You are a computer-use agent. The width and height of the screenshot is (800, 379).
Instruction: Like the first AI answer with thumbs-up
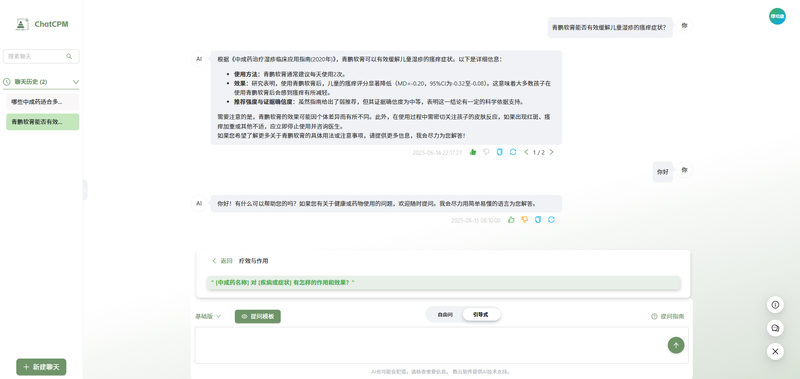coord(472,152)
